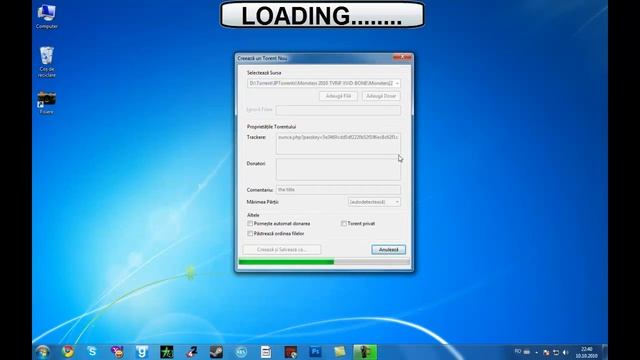Open the yellow Sticky Notes taskbar icon
The height and width of the screenshot is (360, 640).
pos(340,351)
